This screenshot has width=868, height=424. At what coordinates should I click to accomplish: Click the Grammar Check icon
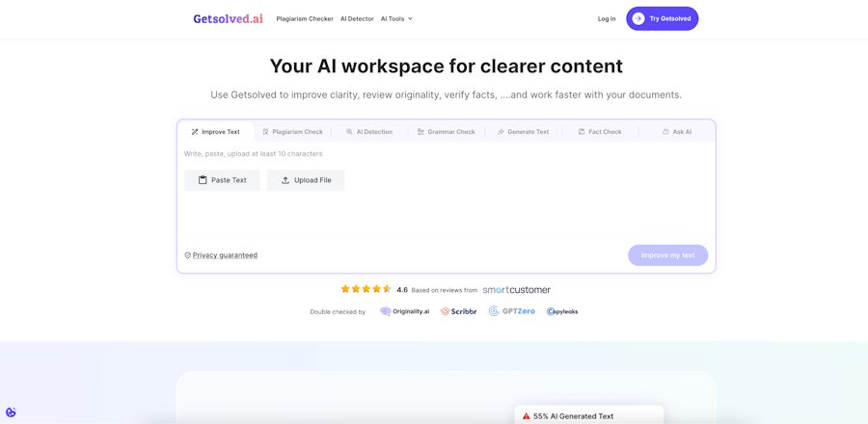click(420, 132)
